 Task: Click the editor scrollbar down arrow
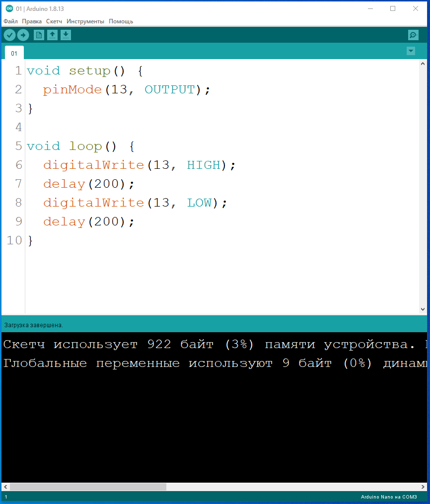(423, 310)
